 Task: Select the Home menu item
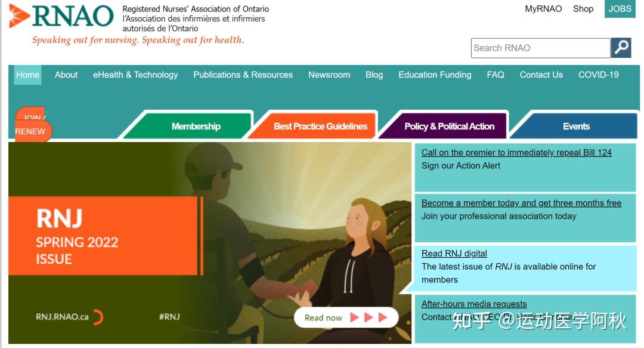(27, 75)
